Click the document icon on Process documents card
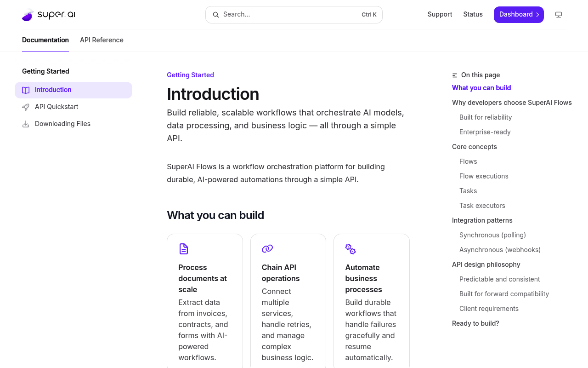The image size is (588, 368). pos(184,249)
